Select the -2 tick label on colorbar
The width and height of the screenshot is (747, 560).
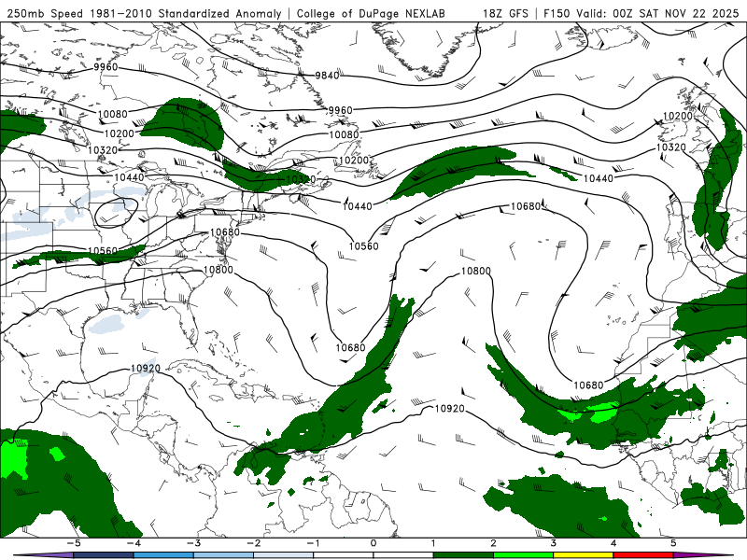tap(253, 543)
